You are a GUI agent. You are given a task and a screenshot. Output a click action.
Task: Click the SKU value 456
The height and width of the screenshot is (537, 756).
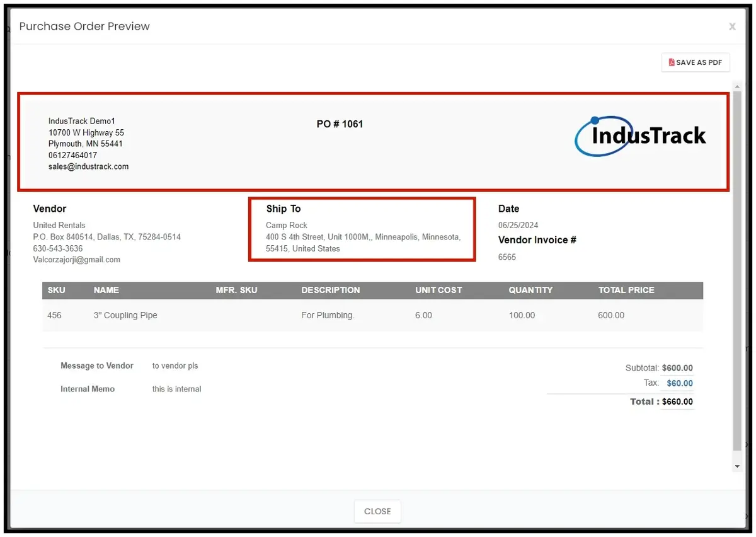point(55,315)
